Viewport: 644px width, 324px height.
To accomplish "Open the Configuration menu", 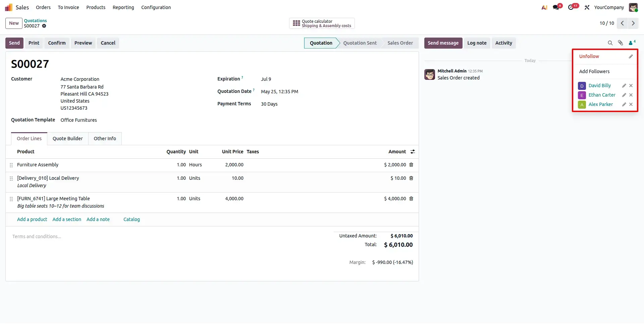I will click(156, 7).
